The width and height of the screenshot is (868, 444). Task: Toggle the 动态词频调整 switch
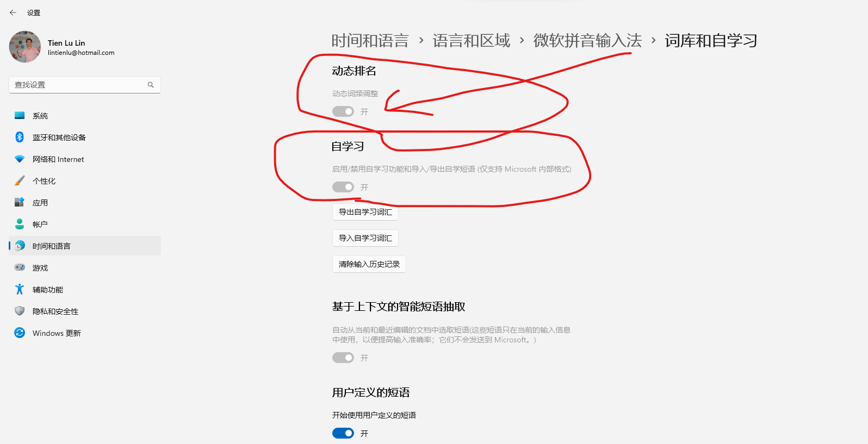click(x=343, y=111)
